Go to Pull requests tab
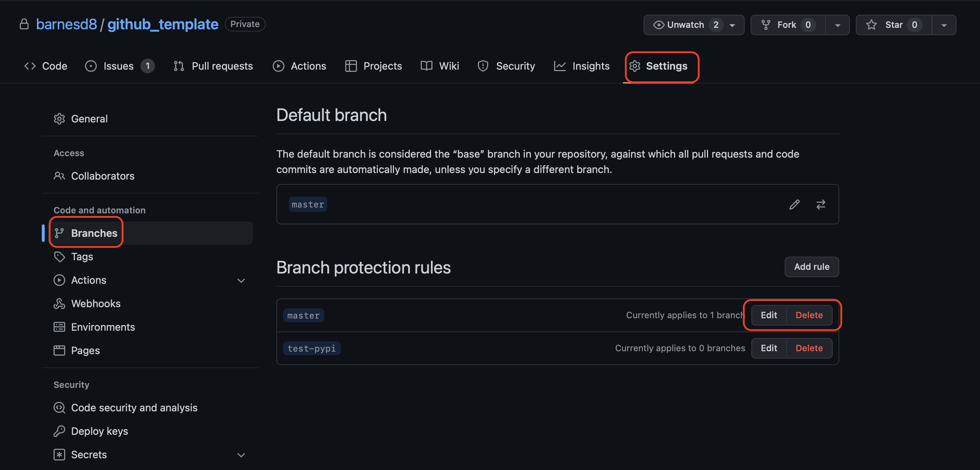The height and width of the screenshot is (470, 980). point(213,66)
